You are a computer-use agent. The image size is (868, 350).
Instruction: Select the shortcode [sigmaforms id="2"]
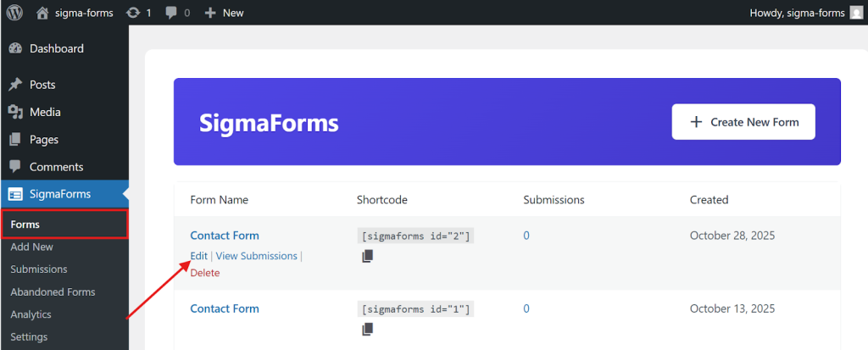click(415, 236)
